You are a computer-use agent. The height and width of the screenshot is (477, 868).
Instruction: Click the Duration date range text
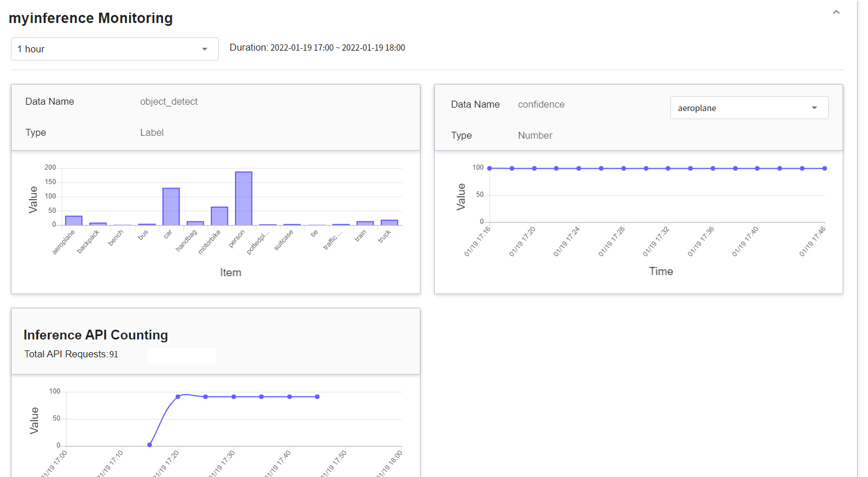coord(317,48)
